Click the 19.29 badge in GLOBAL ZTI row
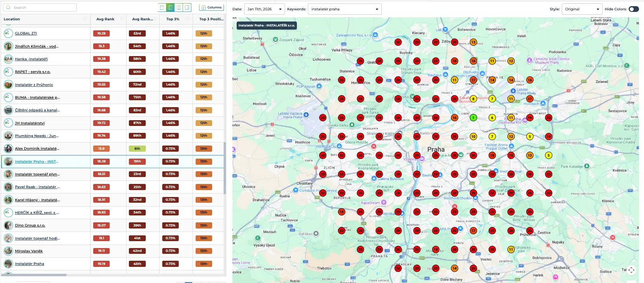Image resolution: width=644 pixels, height=283 pixels. coord(101,33)
